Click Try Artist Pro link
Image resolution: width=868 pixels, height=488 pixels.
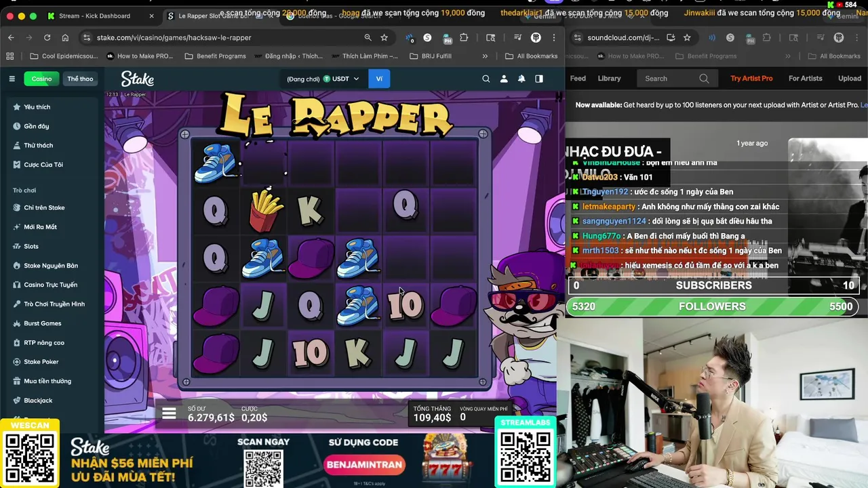click(x=751, y=79)
